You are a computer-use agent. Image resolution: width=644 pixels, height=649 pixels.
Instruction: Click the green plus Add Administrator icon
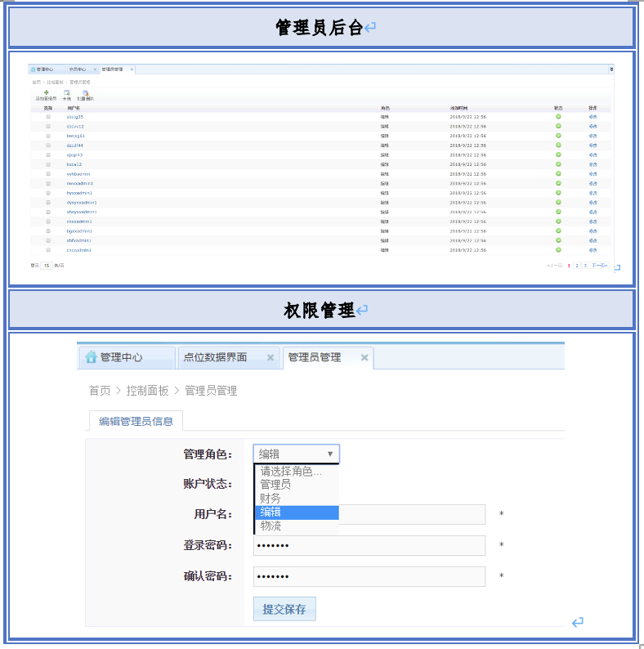pos(46,93)
